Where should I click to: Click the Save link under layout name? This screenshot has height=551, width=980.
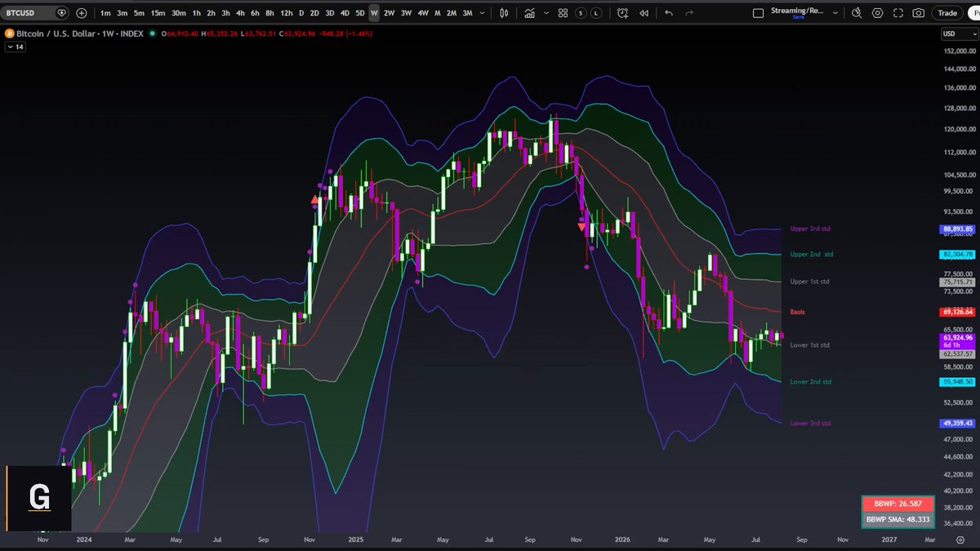point(798,17)
